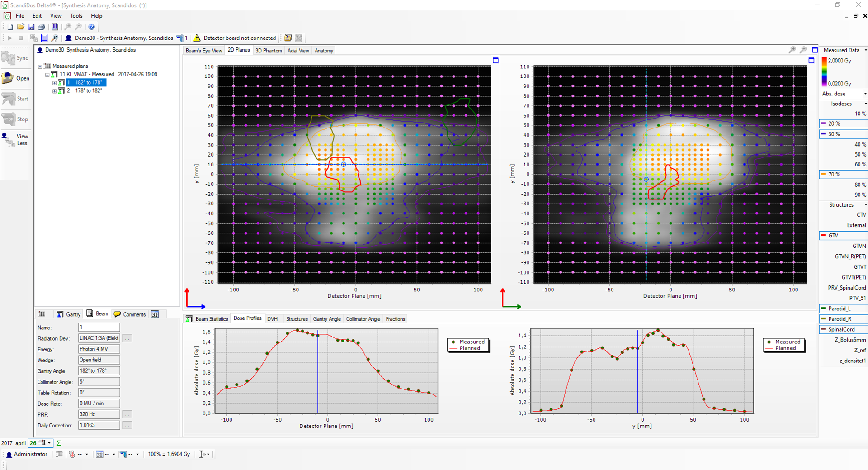Toggle the 20 % isodose line
The width and height of the screenshot is (868, 470).
(x=842, y=123)
